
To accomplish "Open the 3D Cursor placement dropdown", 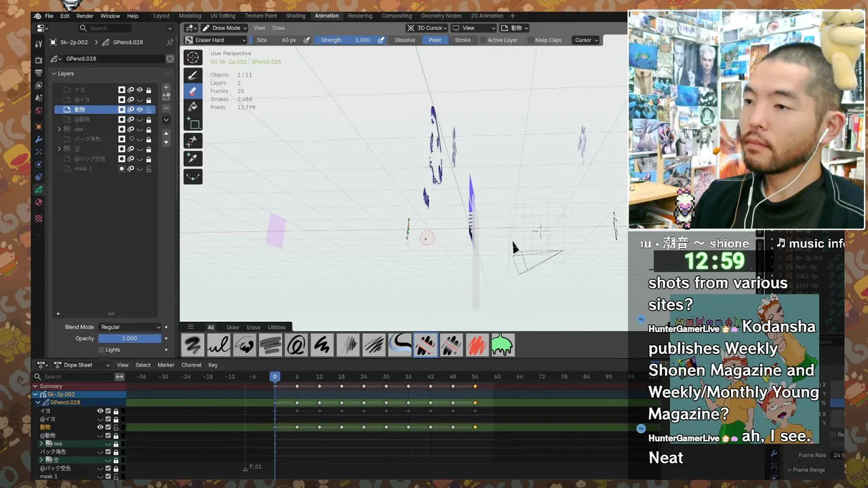I will [427, 28].
